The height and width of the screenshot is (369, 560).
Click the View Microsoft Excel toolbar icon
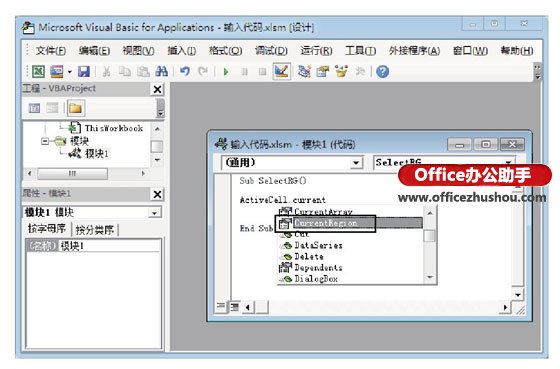(x=38, y=72)
